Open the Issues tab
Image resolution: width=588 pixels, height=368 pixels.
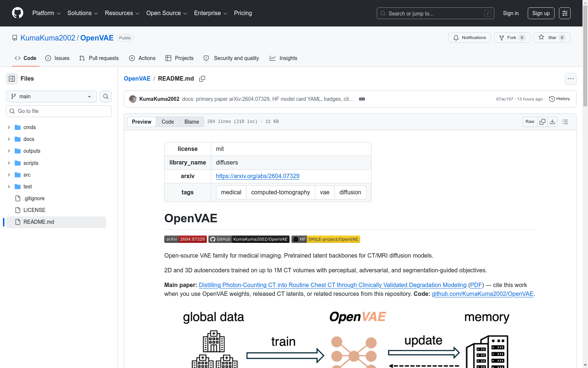57,58
